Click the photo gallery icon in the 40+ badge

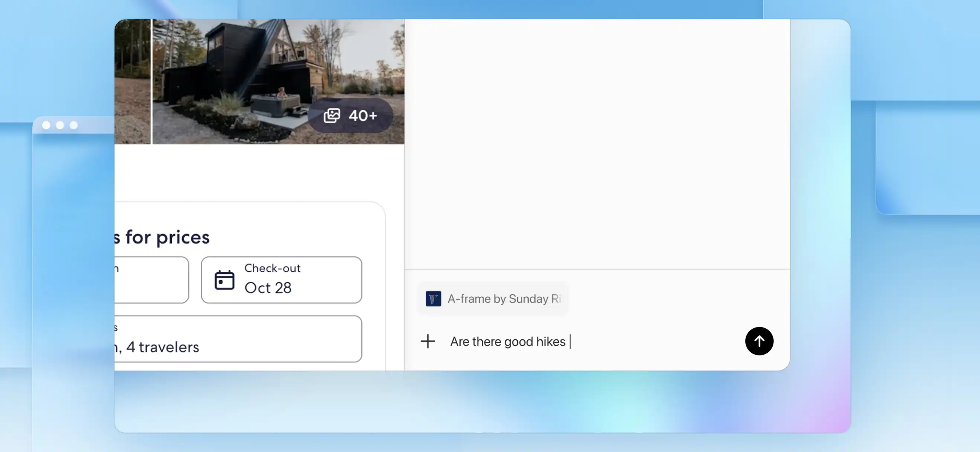[332, 115]
